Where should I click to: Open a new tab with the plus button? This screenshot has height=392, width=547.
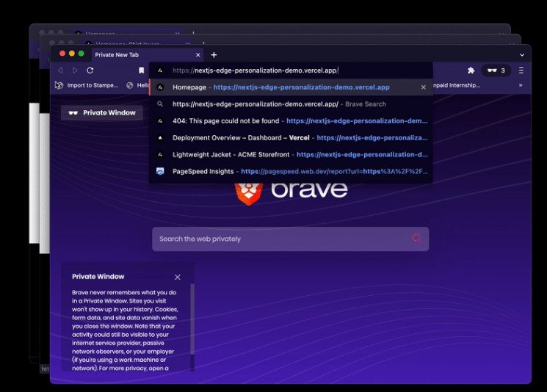click(x=214, y=55)
